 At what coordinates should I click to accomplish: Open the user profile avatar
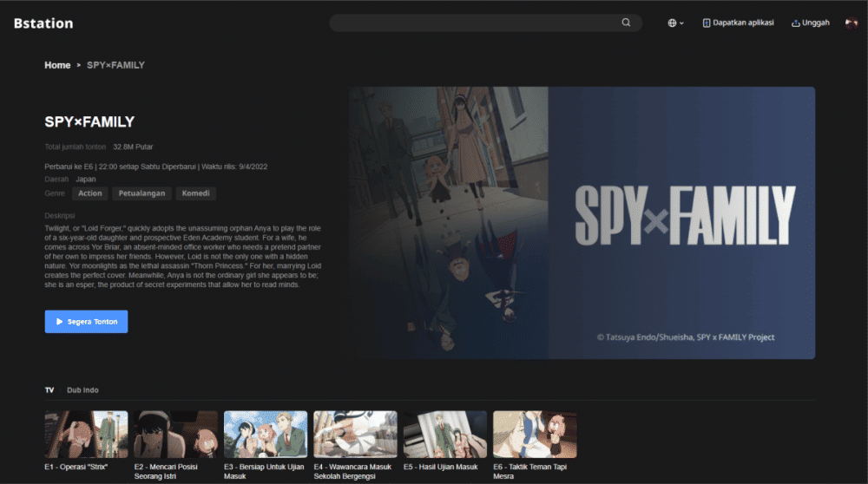(x=851, y=23)
